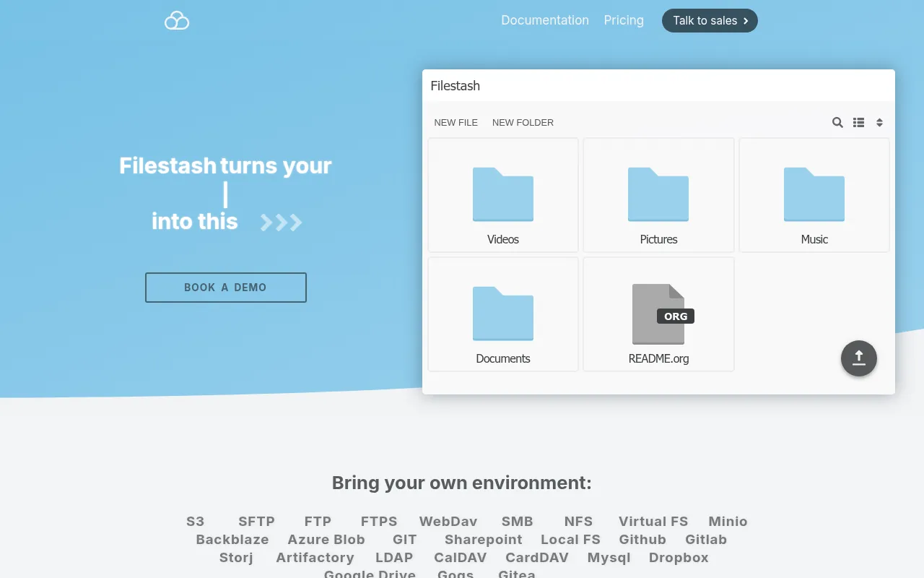Click the NFS label

click(x=578, y=522)
